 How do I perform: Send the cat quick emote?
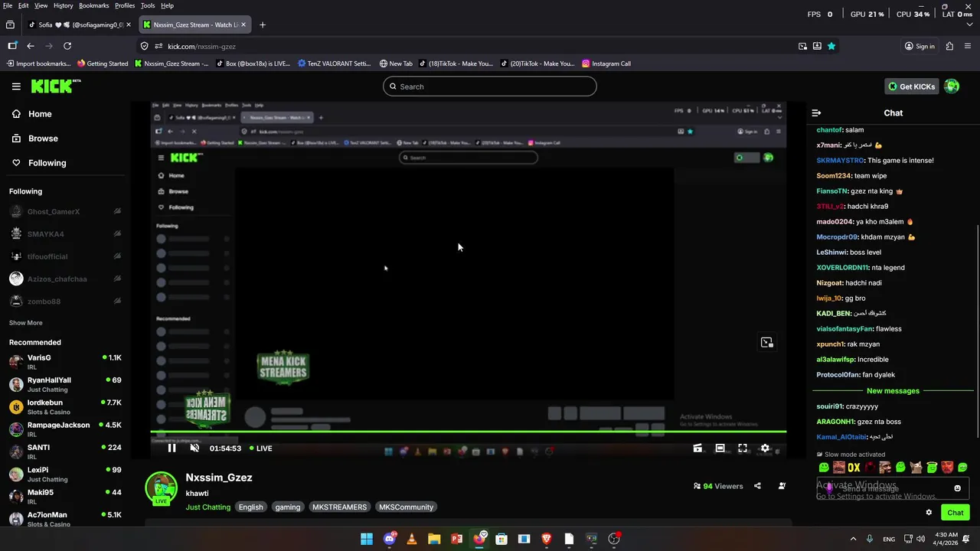pos(916,468)
